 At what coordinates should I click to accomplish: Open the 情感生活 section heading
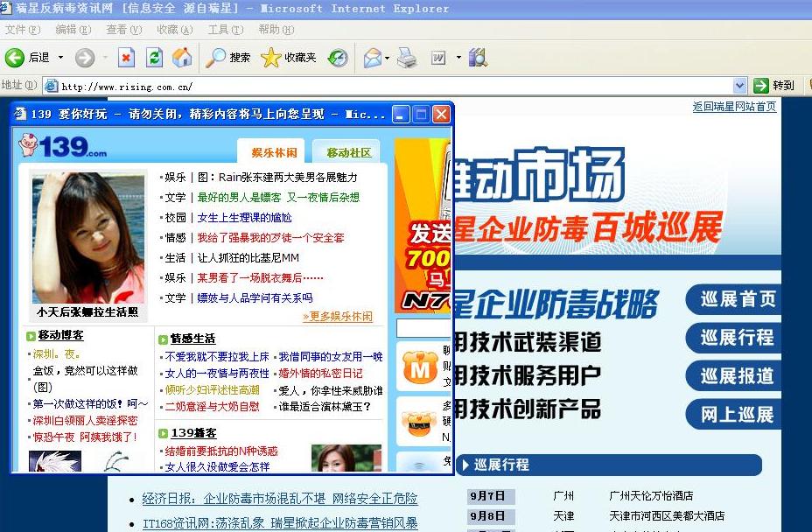(x=192, y=339)
